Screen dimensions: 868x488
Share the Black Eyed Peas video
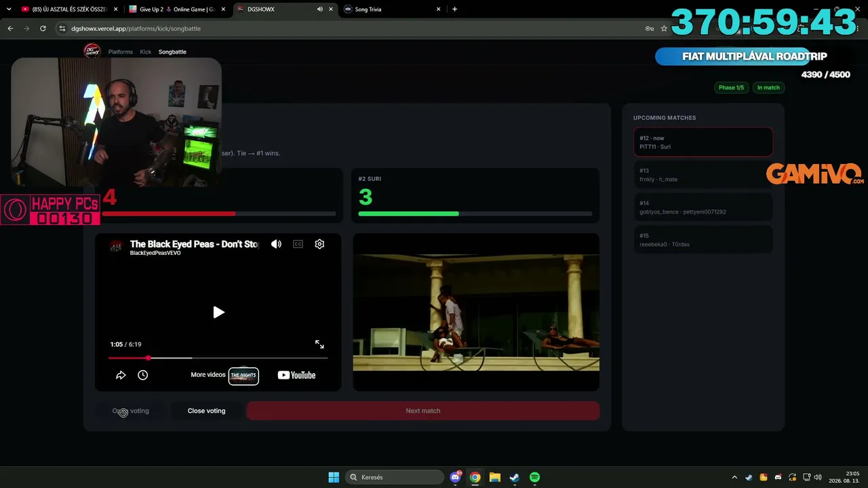click(121, 375)
